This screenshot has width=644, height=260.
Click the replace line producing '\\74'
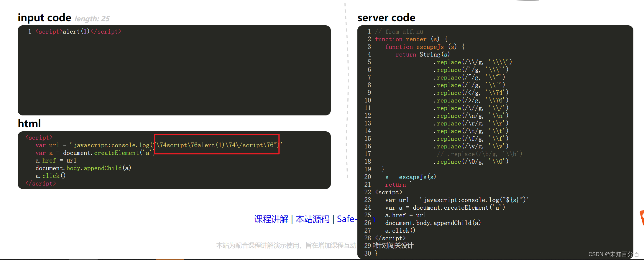pyautogui.click(x=471, y=93)
